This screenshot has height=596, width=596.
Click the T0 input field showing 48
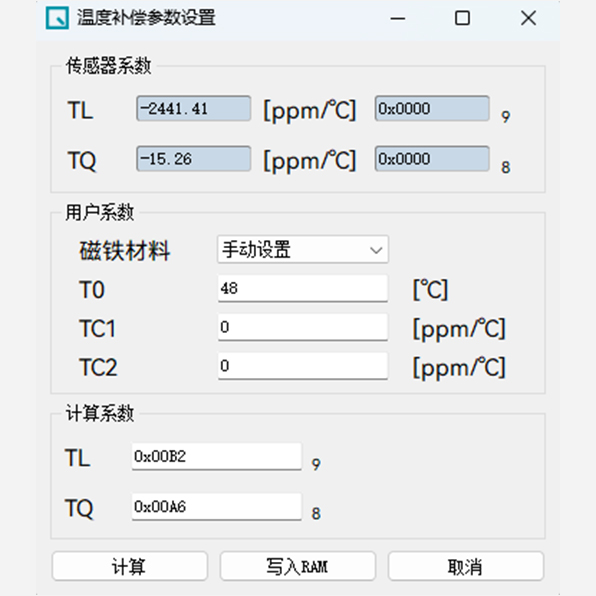tap(303, 288)
